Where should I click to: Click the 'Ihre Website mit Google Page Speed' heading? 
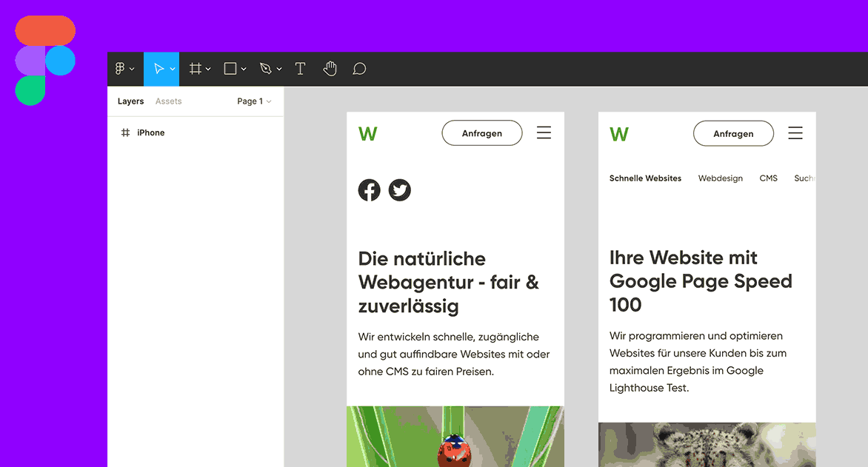click(x=701, y=281)
